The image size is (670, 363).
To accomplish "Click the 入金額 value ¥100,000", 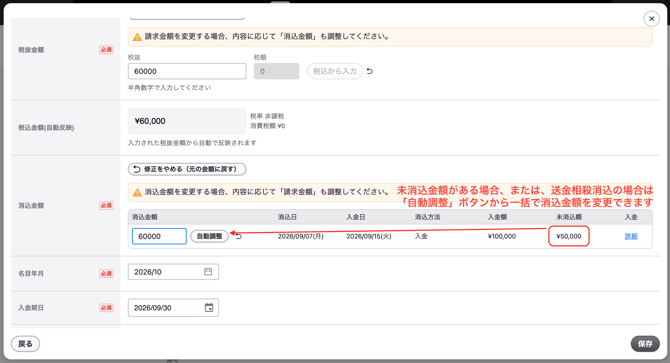I will click(502, 236).
